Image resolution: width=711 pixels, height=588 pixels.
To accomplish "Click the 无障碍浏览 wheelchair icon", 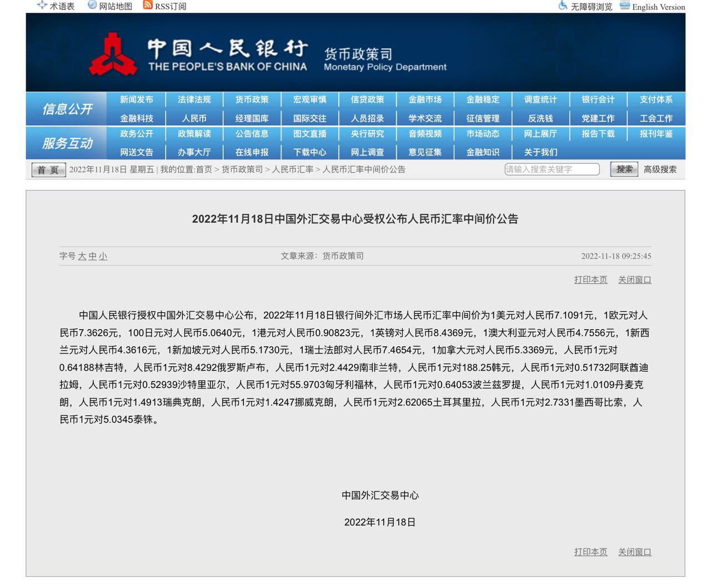I will (x=563, y=6).
